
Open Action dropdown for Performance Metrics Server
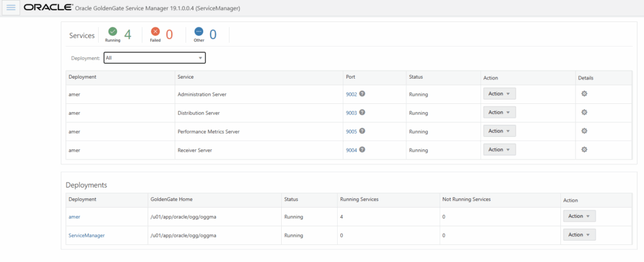pos(499,131)
